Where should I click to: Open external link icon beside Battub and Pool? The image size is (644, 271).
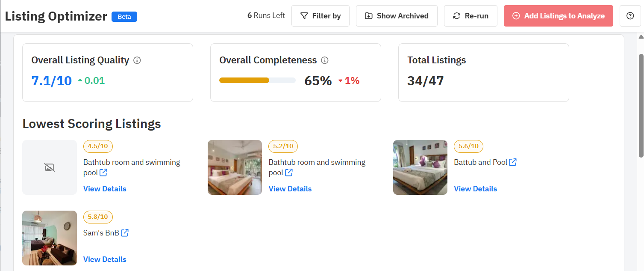[513, 162]
